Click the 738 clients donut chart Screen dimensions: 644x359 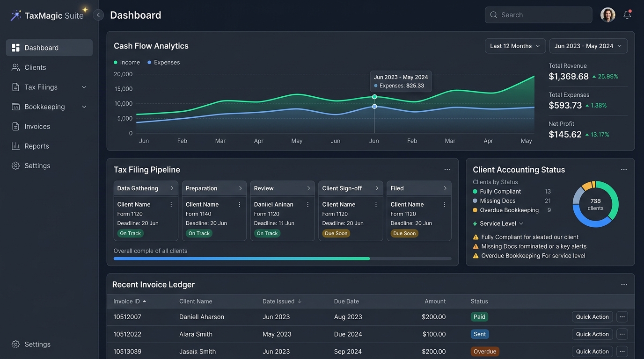pyautogui.click(x=596, y=204)
